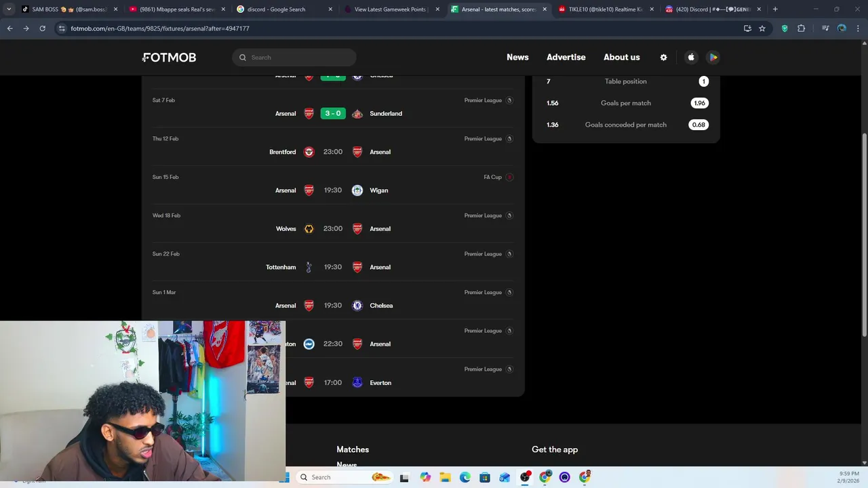
Task: Click the FotMob search field
Action: coord(294,58)
